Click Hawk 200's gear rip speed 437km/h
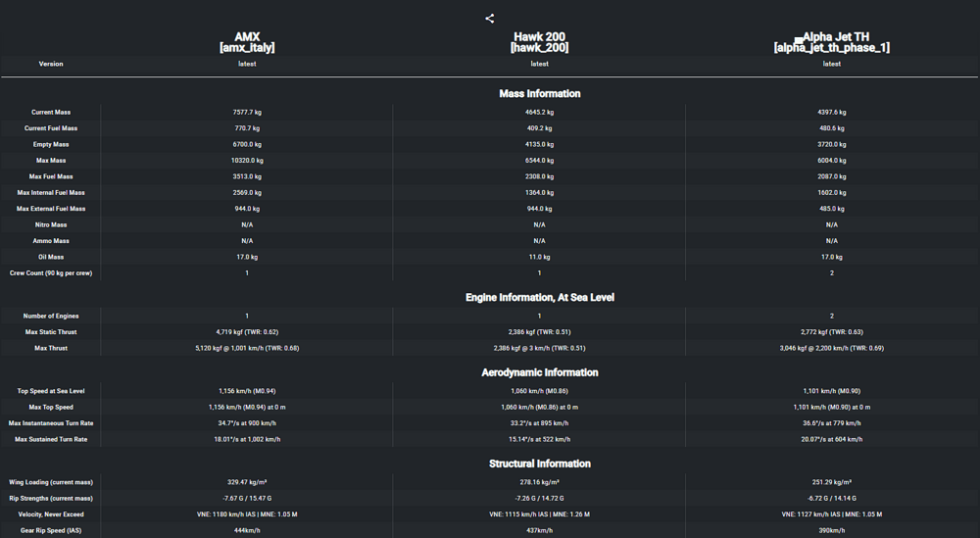980x538 pixels. [x=539, y=530]
